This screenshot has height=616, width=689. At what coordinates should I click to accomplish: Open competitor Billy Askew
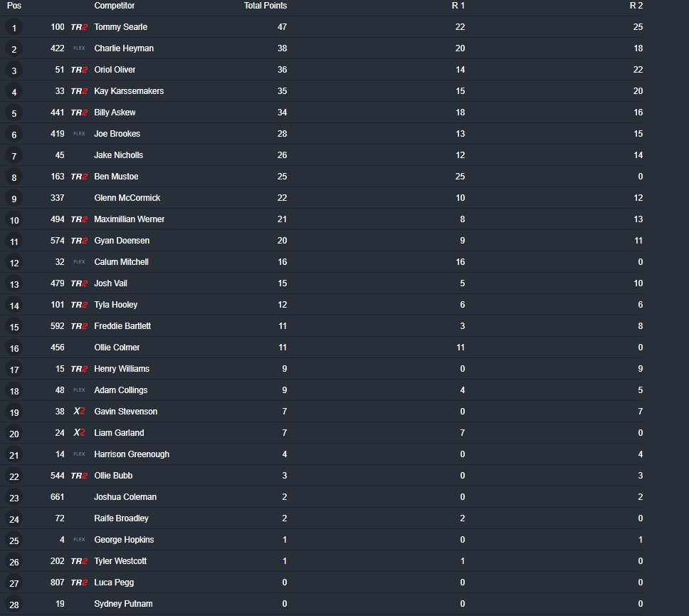(x=115, y=113)
